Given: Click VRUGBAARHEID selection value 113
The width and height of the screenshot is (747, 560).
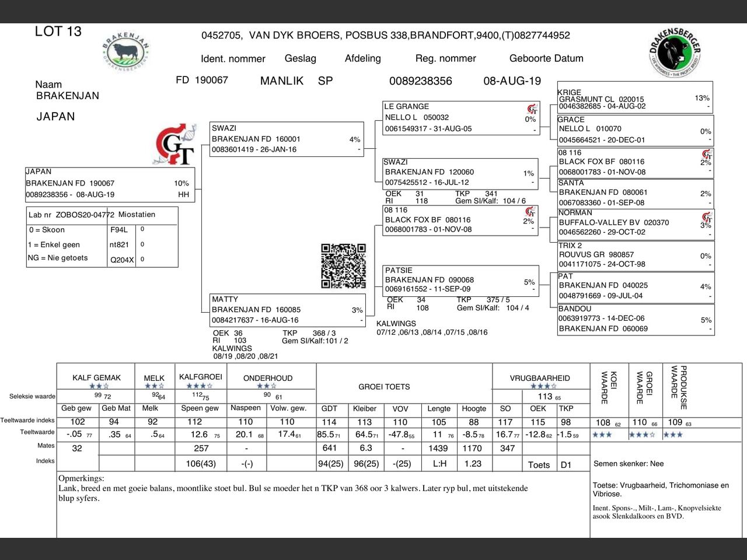Looking at the screenshot, I should click(x=544, y=397).
